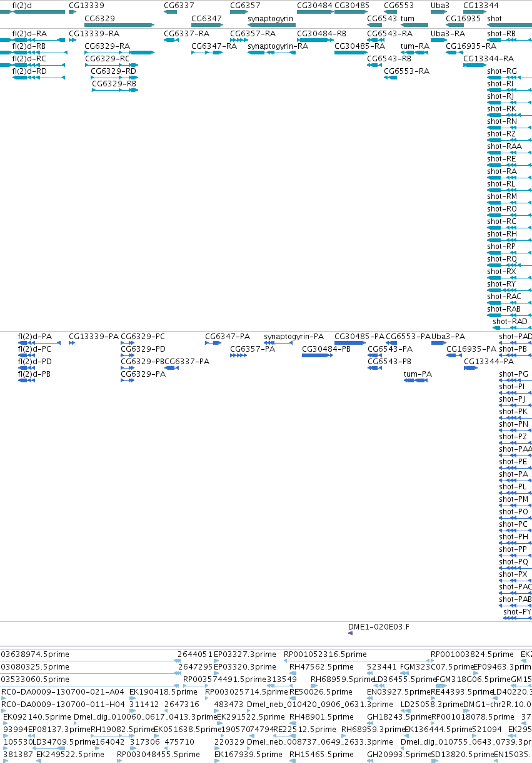Select EST RE50026.5prime
532x764 pixels.
pyautogui.click(x=321, y=692)
